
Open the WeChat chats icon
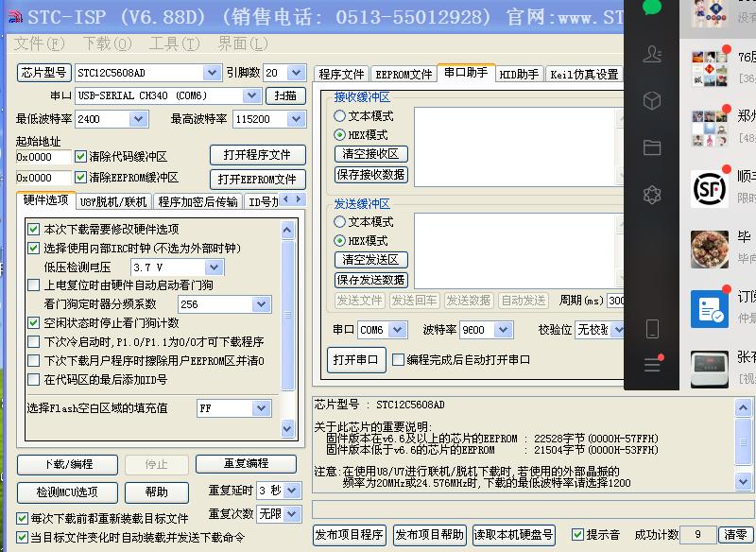pos(651,8)
